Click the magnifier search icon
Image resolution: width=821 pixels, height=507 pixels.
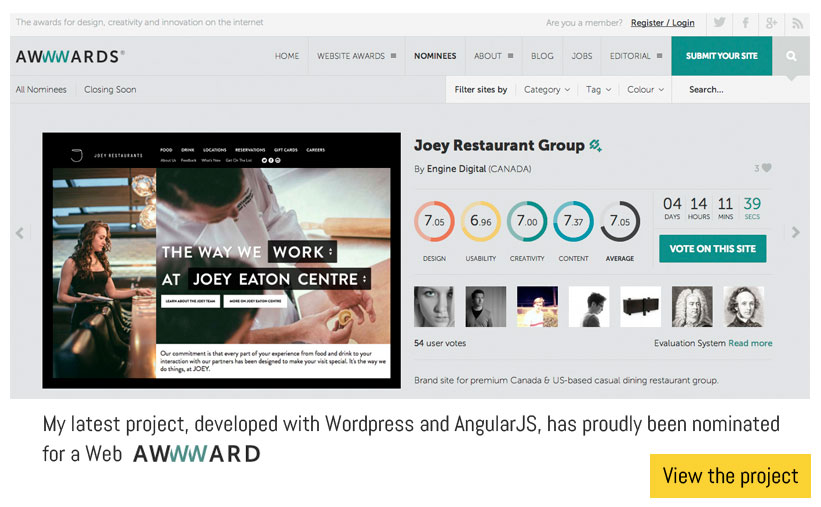point(791,56)
